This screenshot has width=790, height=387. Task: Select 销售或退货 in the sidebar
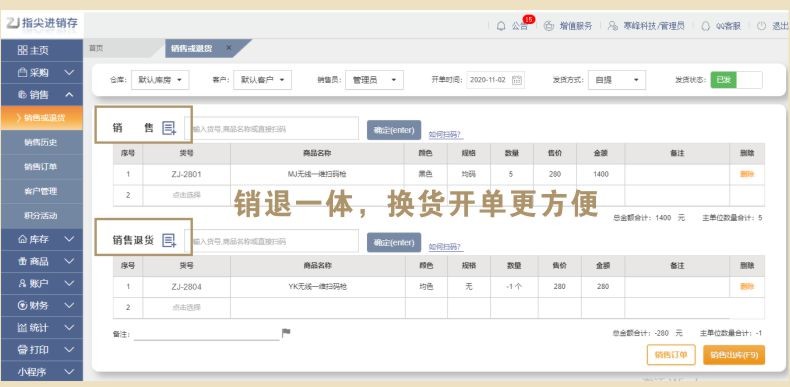42,118
